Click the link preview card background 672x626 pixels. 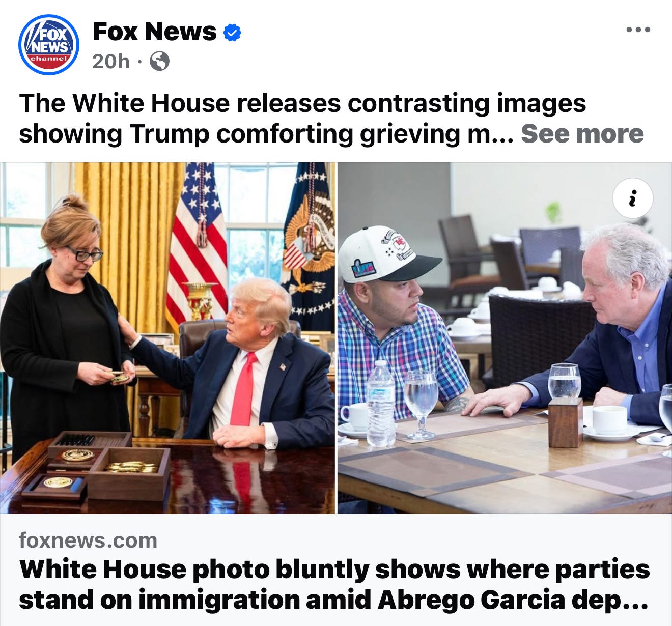coord(336,570)
